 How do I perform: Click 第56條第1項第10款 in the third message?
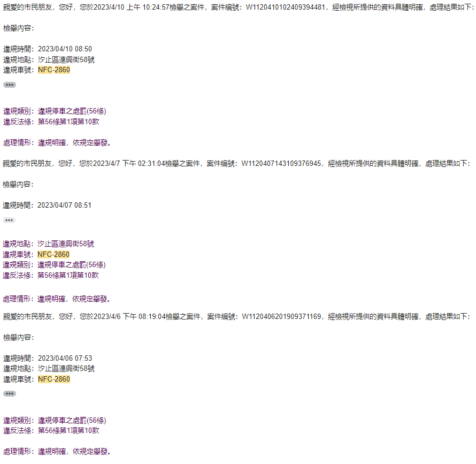[68, 431]
